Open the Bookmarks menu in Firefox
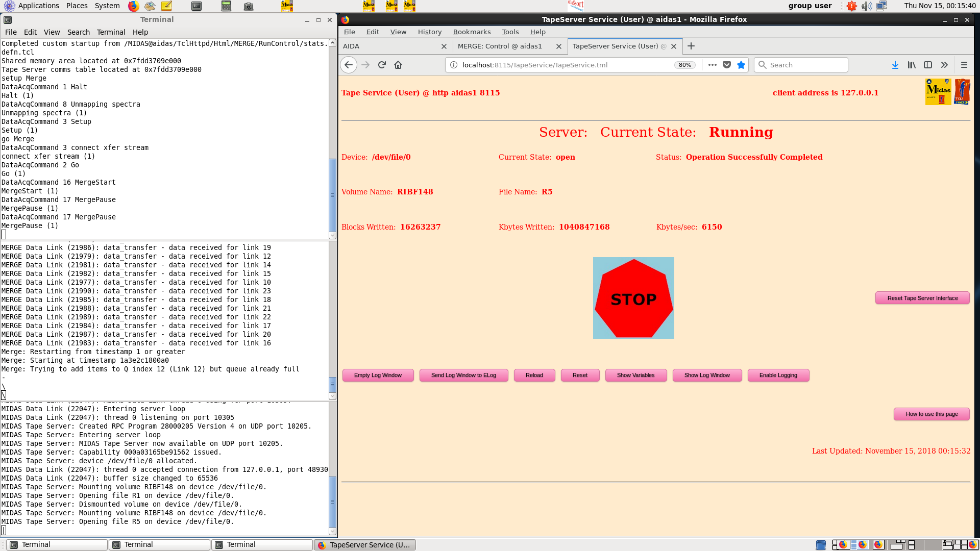Image resolution: width=980 pixels, height=551 pixels. [x=472, y=32]
